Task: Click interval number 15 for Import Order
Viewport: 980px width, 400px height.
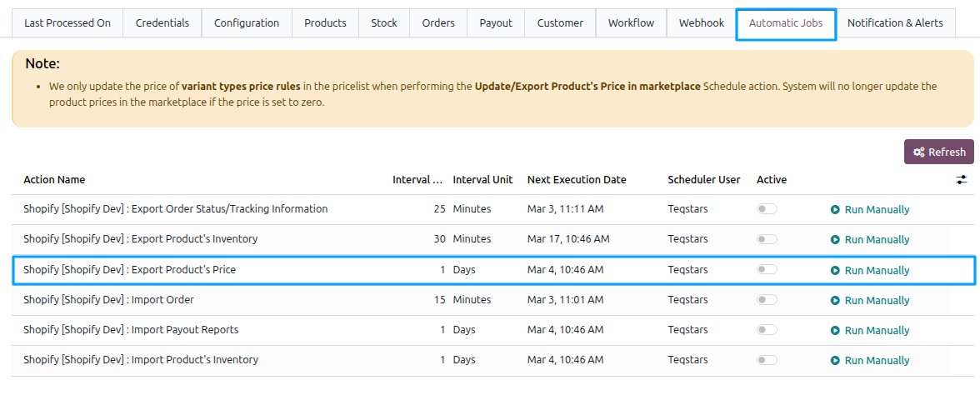Action: pyautogui.click(x=438, y=299)
